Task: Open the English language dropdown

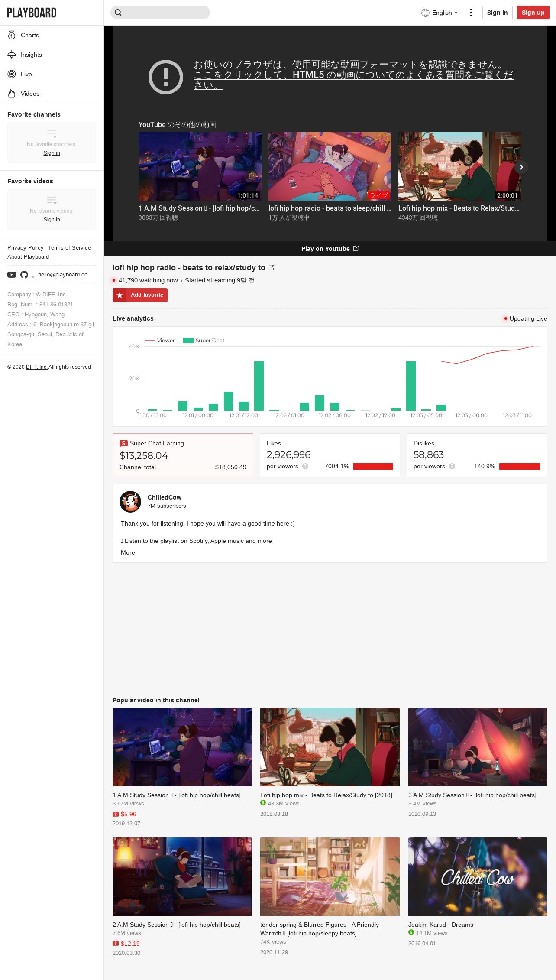Action: click(x=440, y=13)
